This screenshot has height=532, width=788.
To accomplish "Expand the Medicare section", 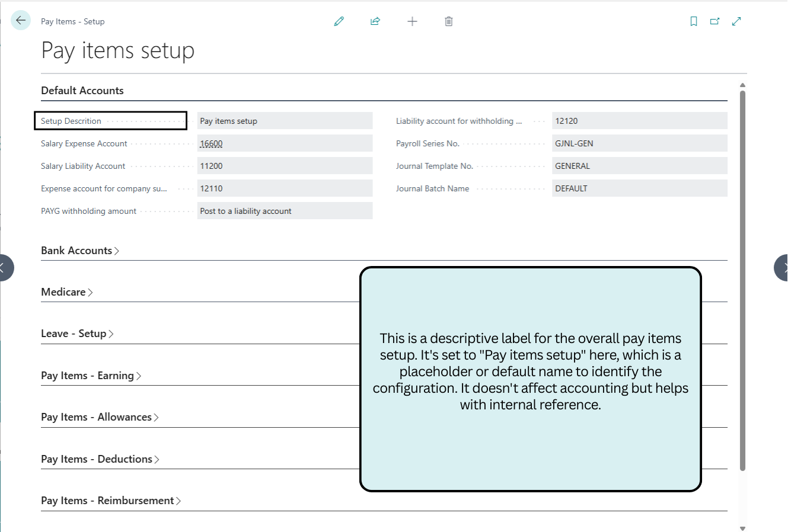I will [66, 292].
